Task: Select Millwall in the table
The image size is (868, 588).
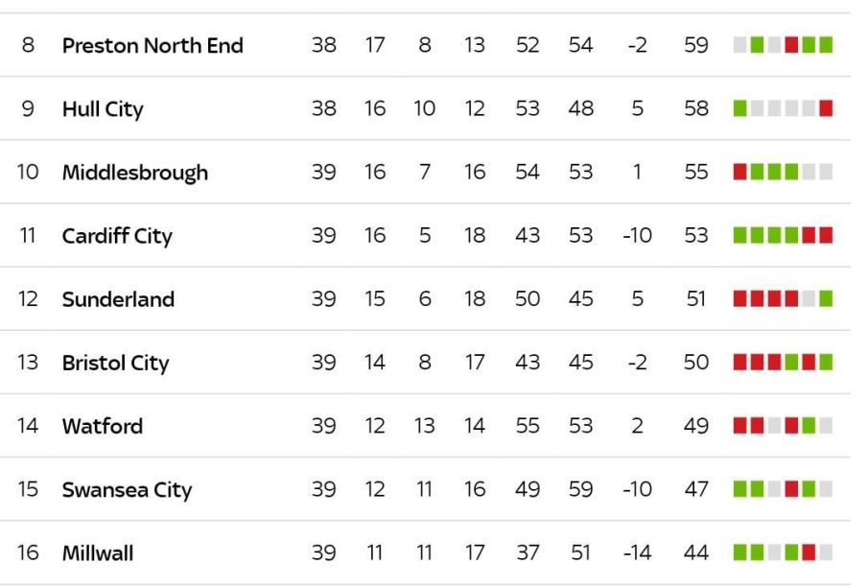Action: (x=98, y=553)
